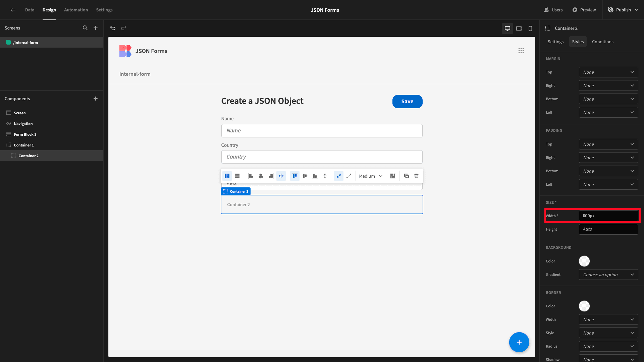This screenshot has height=362, width=644.
Task: Open the app grid menu icon
Action: [521, 51]
